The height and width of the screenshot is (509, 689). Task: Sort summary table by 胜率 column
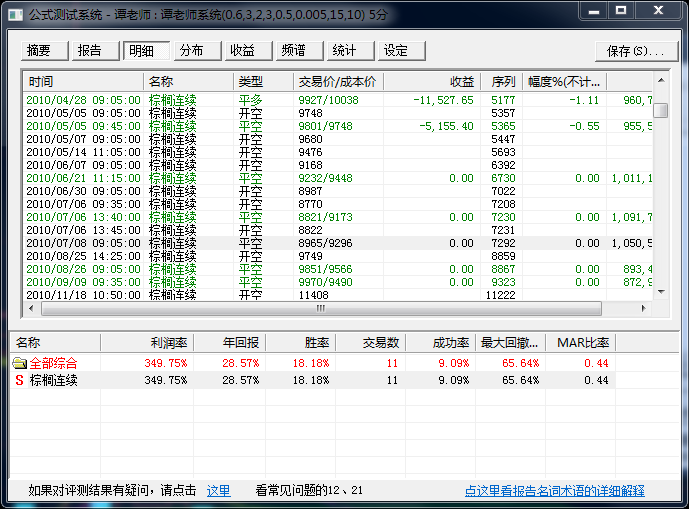click(x=300, y=343)
